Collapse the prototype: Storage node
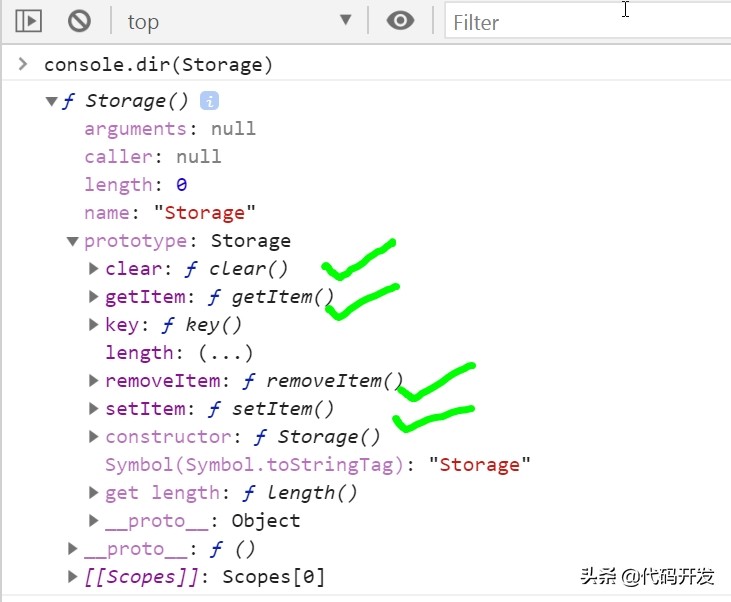The width and height of the screenshot is (731, 602). tap(72, 241)
